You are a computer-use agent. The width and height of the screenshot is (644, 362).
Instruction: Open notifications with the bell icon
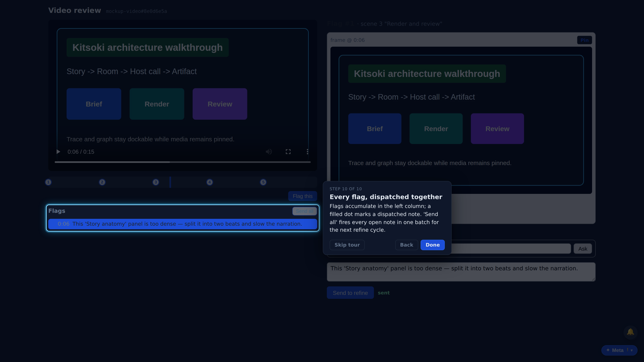pyautogui.click(x=630, y=332)
